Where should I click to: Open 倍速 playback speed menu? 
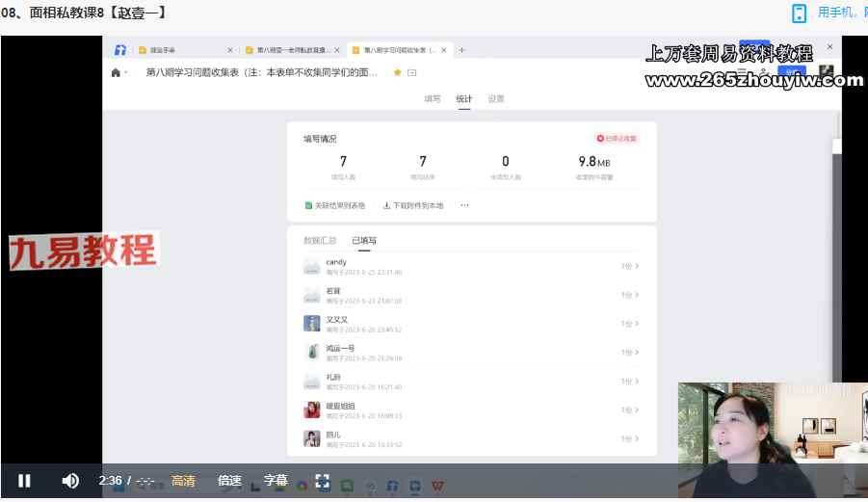coord(229,481)
